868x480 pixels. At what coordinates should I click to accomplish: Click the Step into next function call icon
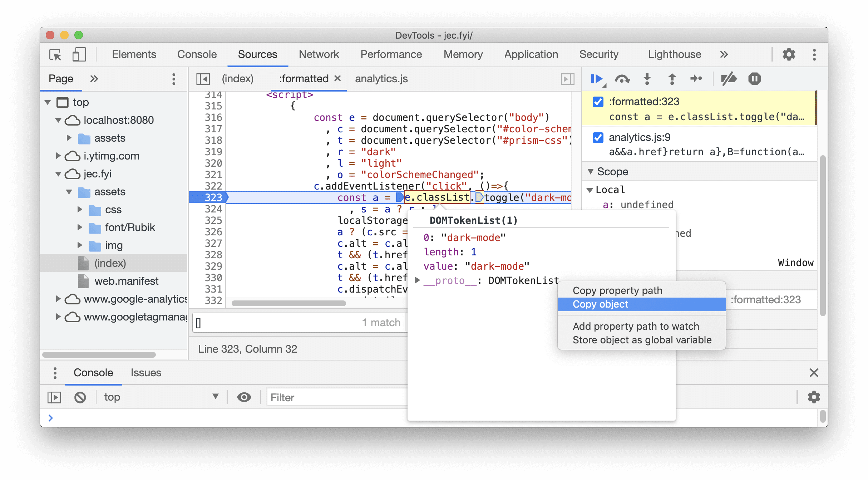647,79
